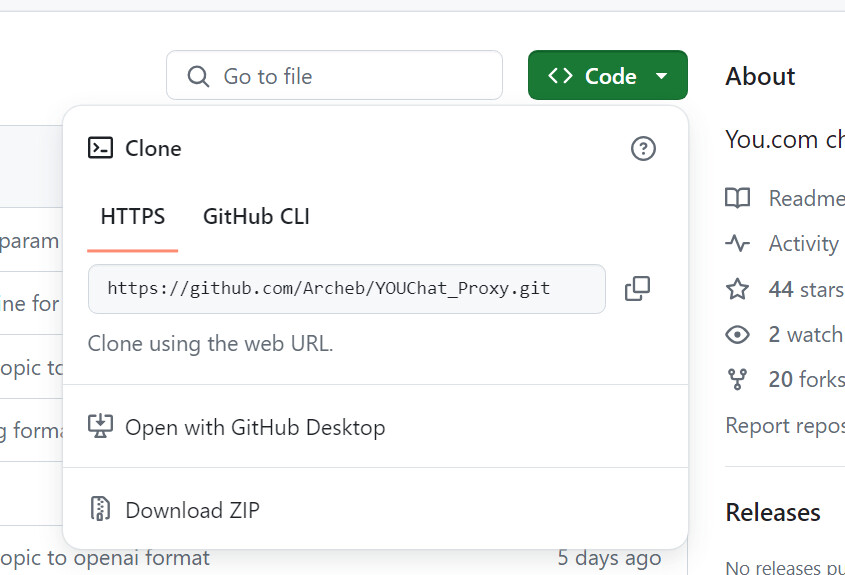Click the terminal icon beside Clone
845x575 pixels.
[x=100, y=149]
